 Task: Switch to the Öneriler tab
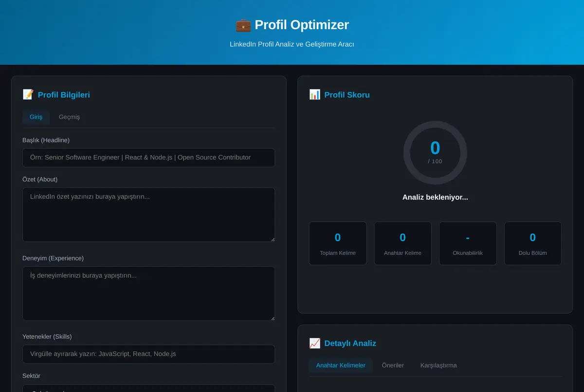pos(393,365)
